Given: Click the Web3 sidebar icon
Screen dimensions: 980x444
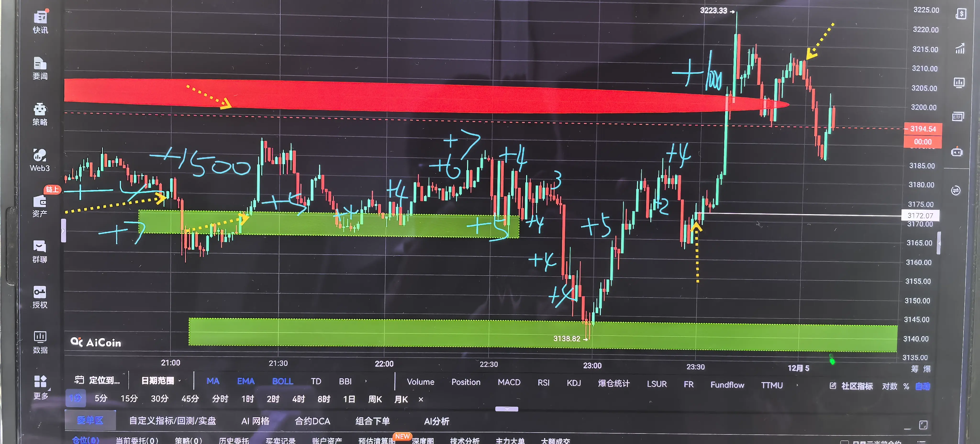Looking at the screenshot, I should [x=39, y=155].
